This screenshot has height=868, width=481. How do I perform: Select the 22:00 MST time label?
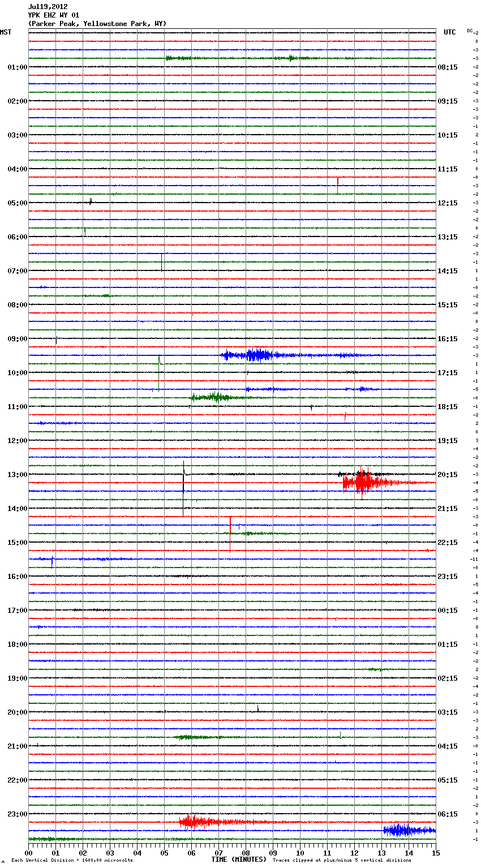(17, 780)
